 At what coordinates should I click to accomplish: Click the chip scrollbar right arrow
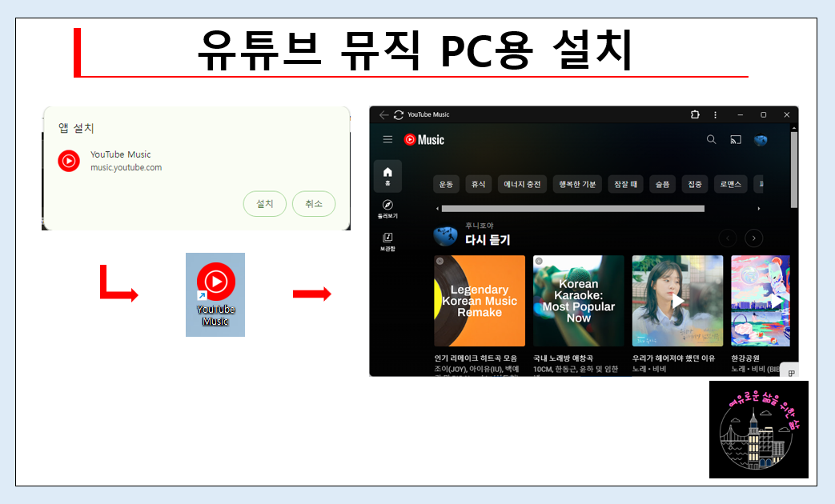coord(759,209)
